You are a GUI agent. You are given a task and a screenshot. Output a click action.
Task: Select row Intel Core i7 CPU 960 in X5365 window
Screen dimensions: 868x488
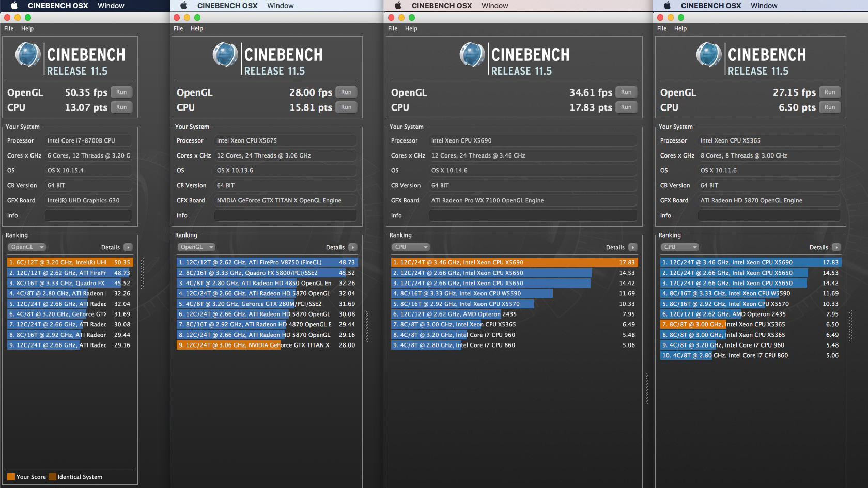[x=751, y=345]
